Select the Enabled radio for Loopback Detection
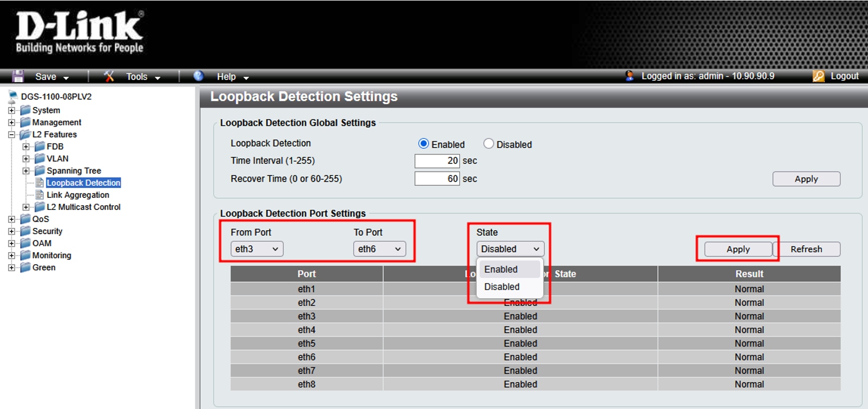Image resolution: width=868 pixels, height=409 pixels. [x=424, y=144]
